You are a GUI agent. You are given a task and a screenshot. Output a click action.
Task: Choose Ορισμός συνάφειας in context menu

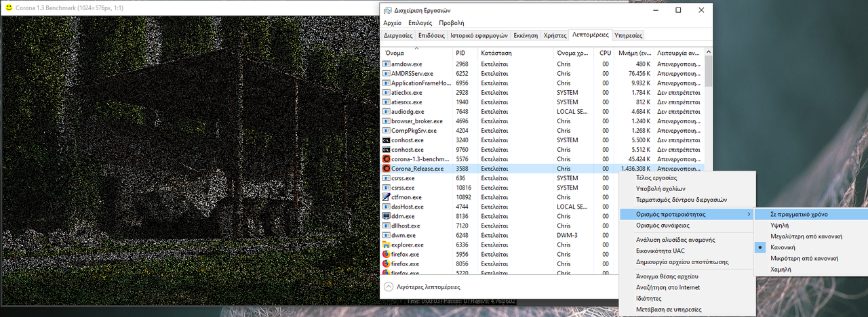point(687,225)
